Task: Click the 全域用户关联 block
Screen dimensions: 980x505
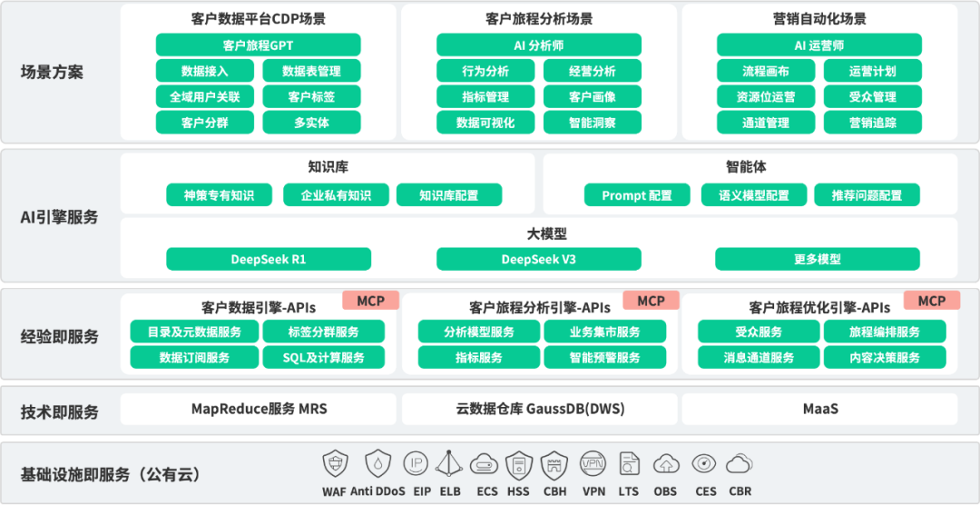Action: pyautogui.click(x=205, y=96)
